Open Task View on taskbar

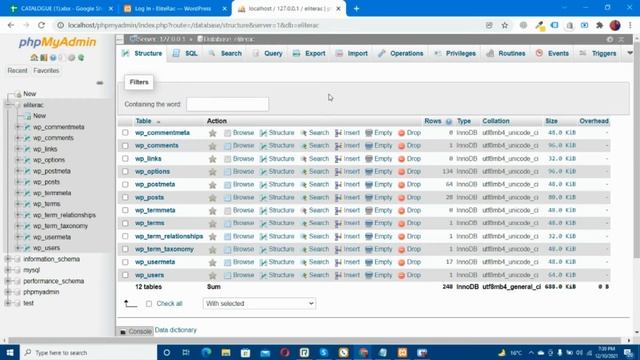186,352
